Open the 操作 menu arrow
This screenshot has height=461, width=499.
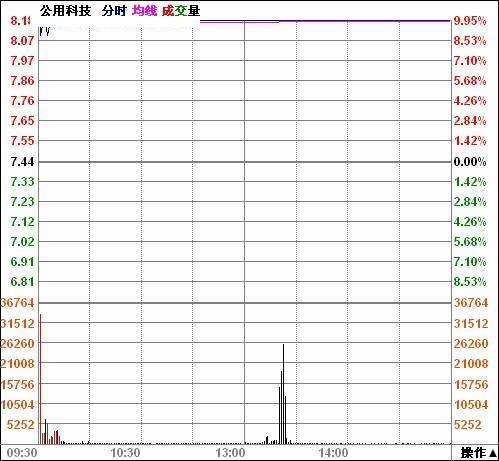(493, 453)
